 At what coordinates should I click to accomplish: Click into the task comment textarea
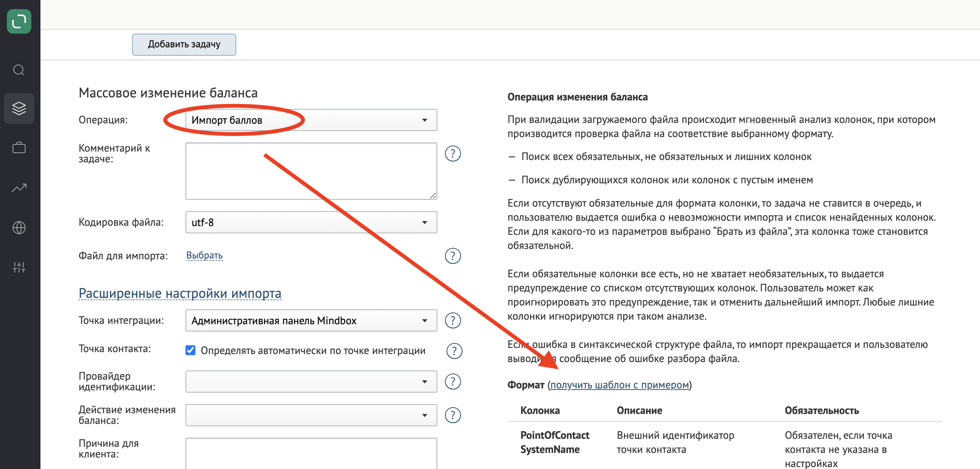click(x=311, y=171)
